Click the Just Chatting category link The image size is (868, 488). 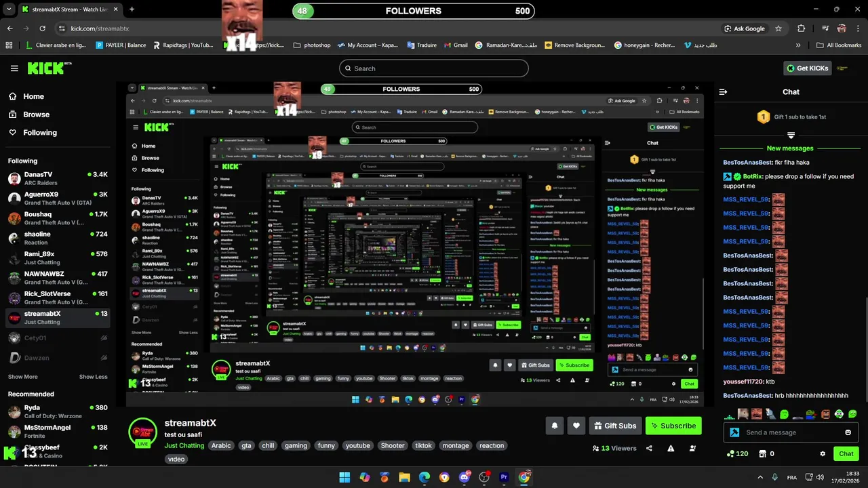coord(184,445)
